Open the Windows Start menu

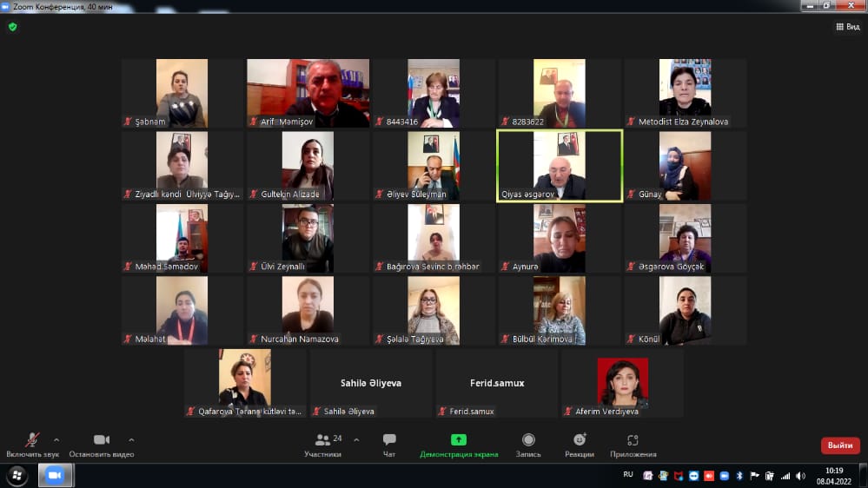tap(17, 476)
